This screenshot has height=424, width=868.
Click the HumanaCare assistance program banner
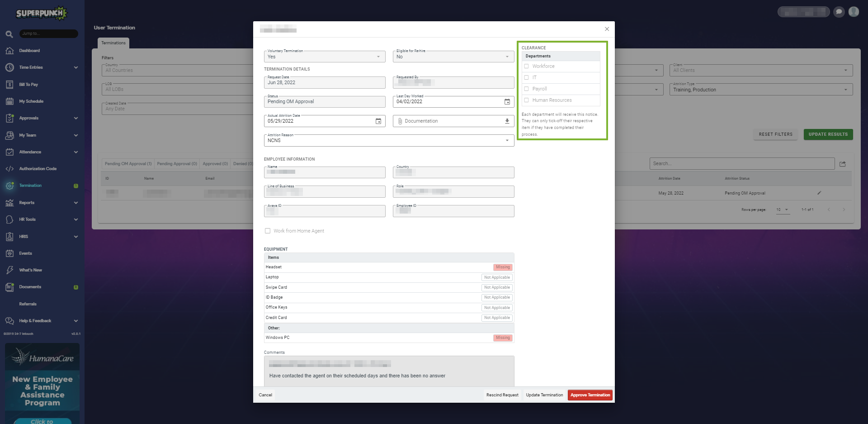(42, 383)
